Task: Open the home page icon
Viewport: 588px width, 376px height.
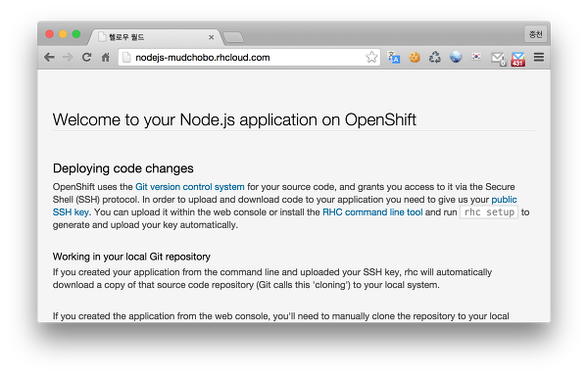Action: click(106, 58)
